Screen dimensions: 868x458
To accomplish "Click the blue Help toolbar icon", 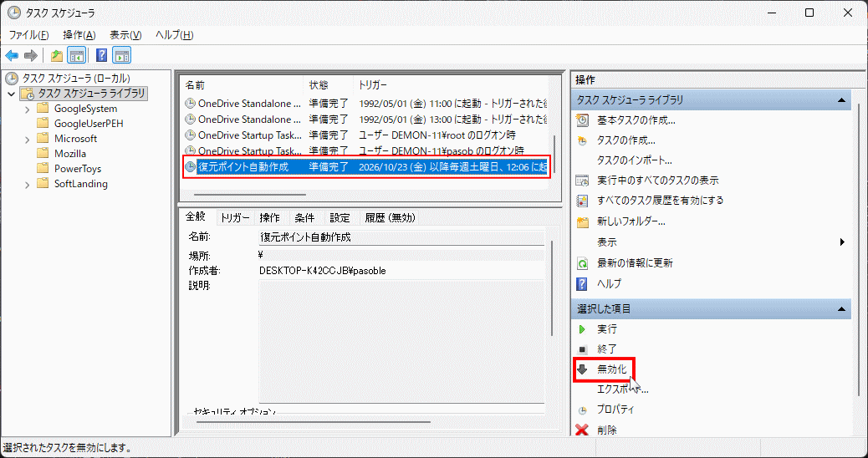I will point(101,55).
